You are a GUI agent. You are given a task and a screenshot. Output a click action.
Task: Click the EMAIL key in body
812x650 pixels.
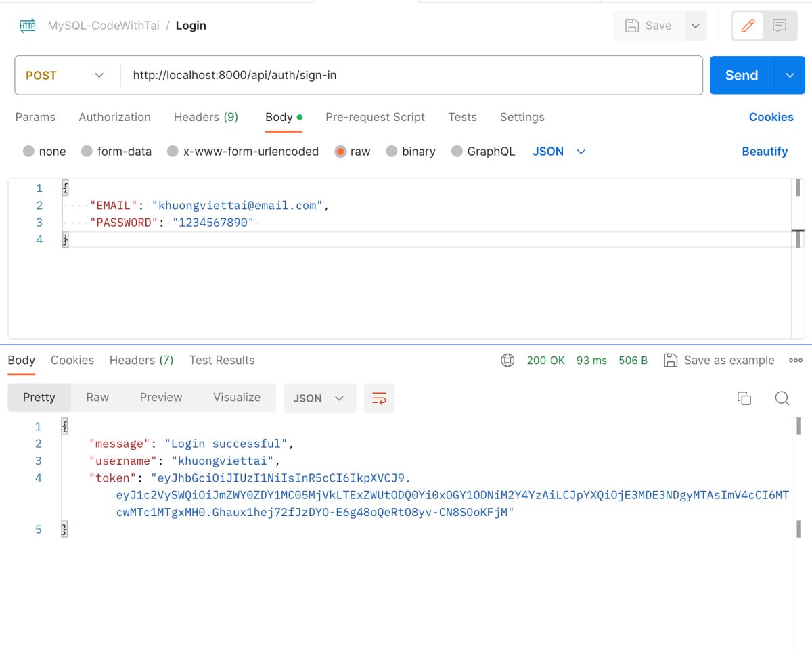(114, 206)
